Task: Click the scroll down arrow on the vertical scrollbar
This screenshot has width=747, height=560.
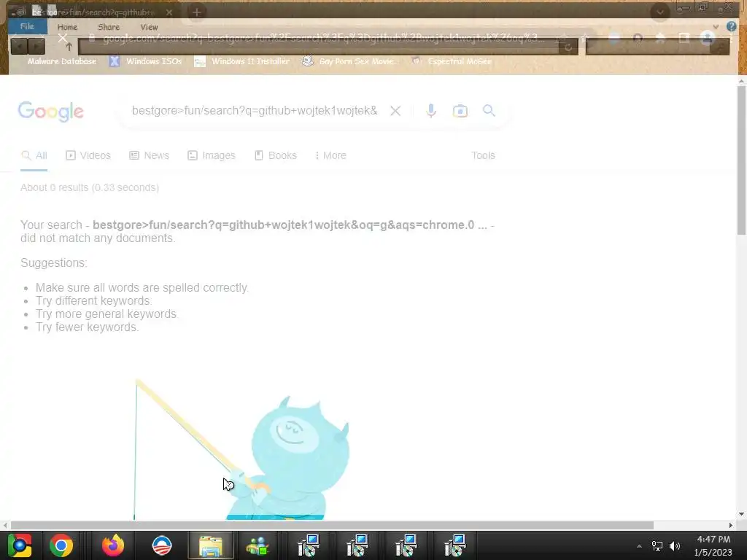Action: (741, 514)
